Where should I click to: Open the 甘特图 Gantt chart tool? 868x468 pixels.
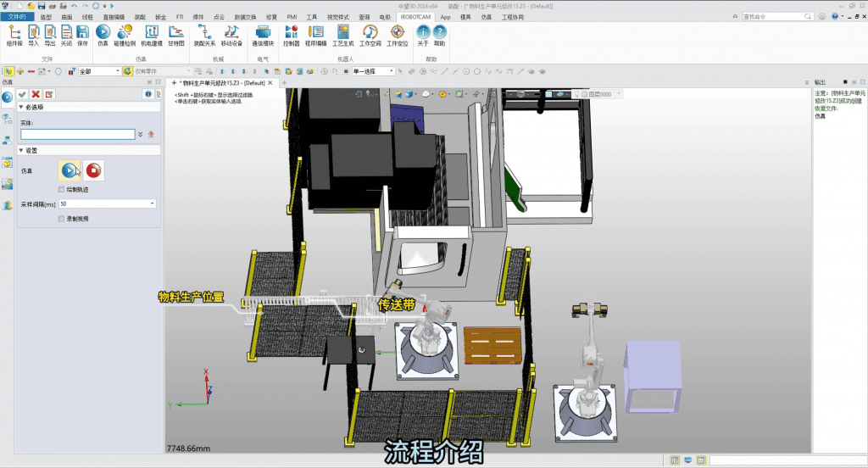point(176,35)
